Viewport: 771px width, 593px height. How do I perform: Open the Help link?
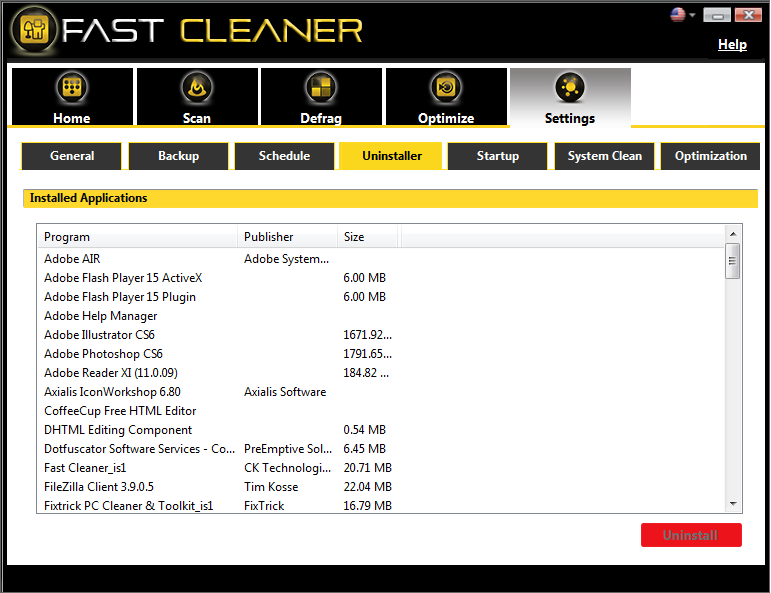732,44
